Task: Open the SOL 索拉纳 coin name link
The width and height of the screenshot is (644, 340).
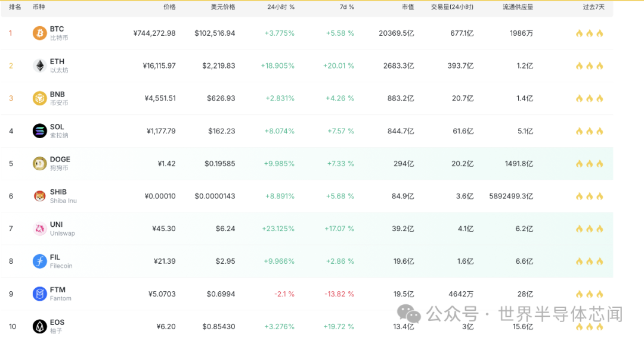Action: click(x=58, y=131)
